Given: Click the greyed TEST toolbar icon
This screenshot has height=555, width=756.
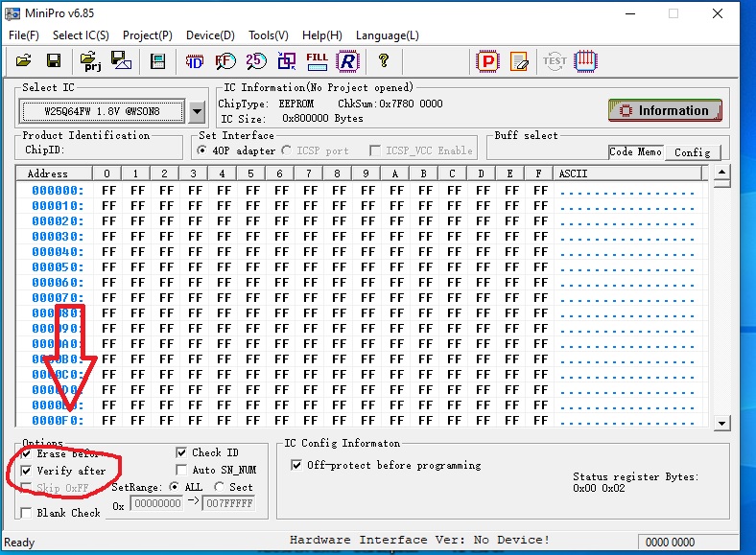Looking at the screenshot, I should (554, 61).
